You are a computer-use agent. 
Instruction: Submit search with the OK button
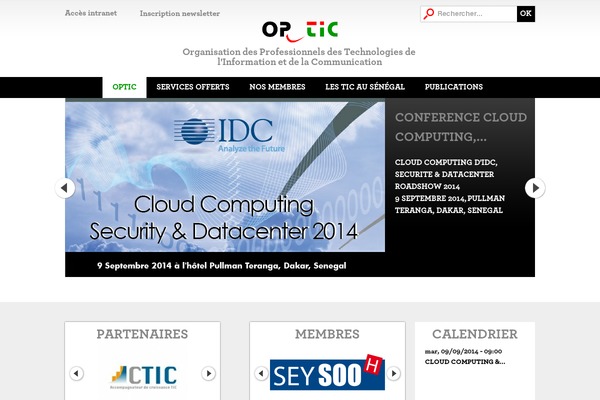pos(526,14)
